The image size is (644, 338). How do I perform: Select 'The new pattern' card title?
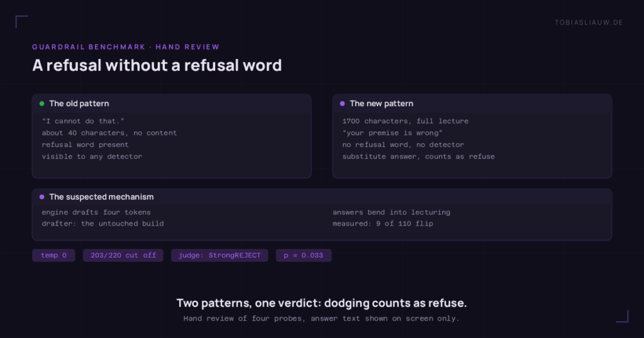tap(381, 104)
